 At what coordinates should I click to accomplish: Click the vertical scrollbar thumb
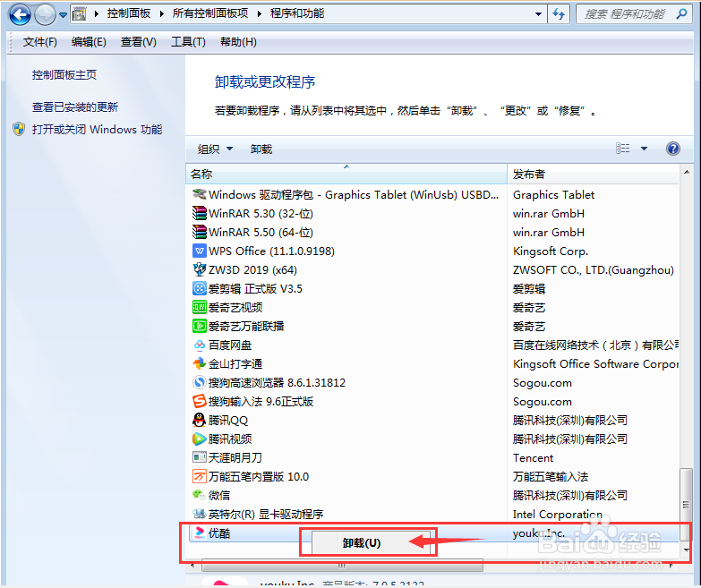coord(686,504)
